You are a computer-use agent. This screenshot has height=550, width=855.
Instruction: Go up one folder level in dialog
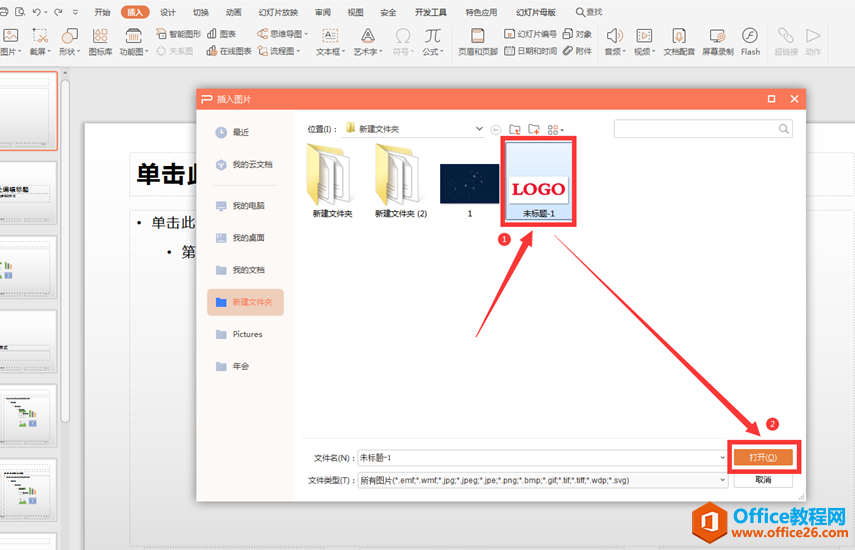pos(515,129)
